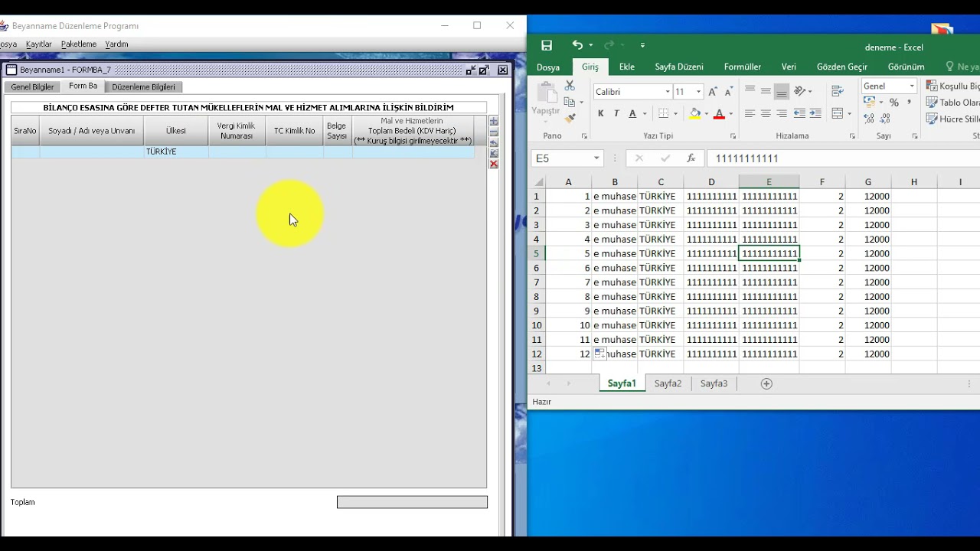This screenshot has height=551, width=980.
Task: Click the Excel formula bar showing 11111111111
Action: click(x=842, y=158)
